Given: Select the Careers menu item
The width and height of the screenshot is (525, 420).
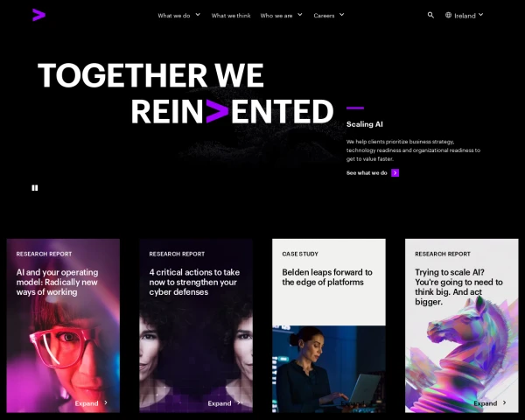Looking at the screenshot, I should [324, 16].
